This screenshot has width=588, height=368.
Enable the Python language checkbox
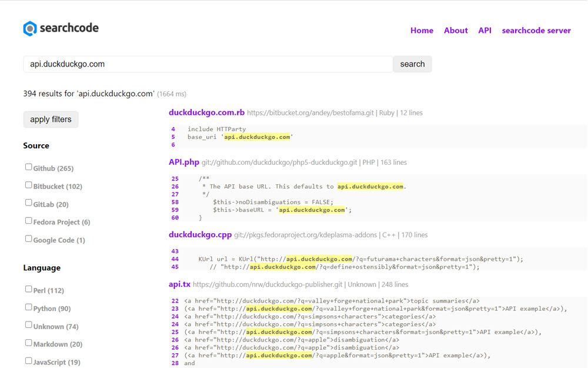29,307
